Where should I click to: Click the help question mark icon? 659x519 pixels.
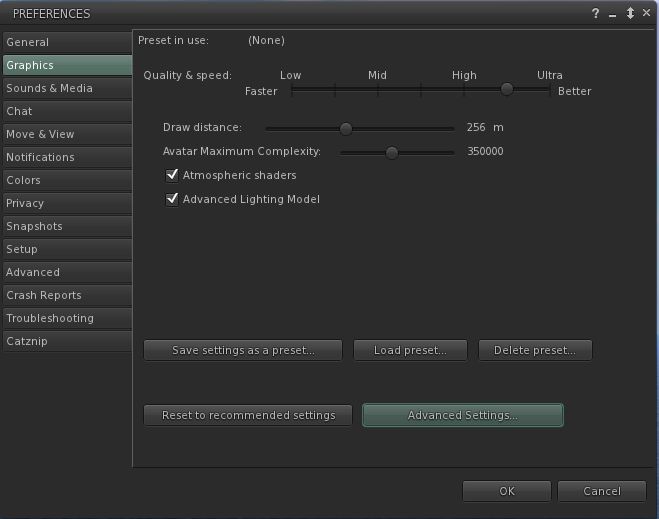pos(596,14)
